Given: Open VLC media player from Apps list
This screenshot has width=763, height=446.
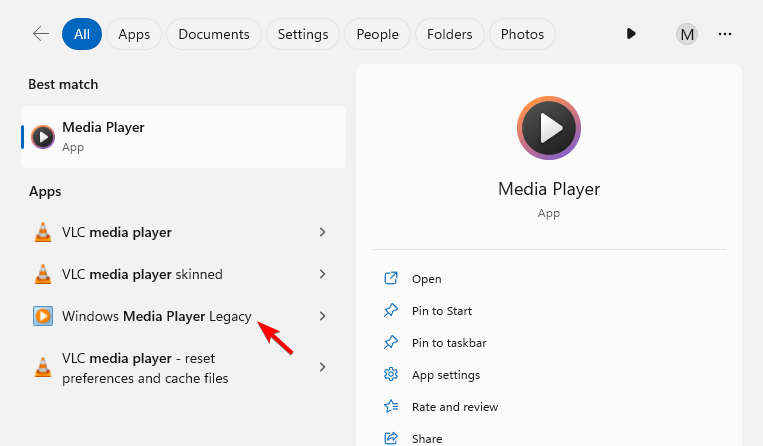Looking at the screenshot, I should point(117,232).
